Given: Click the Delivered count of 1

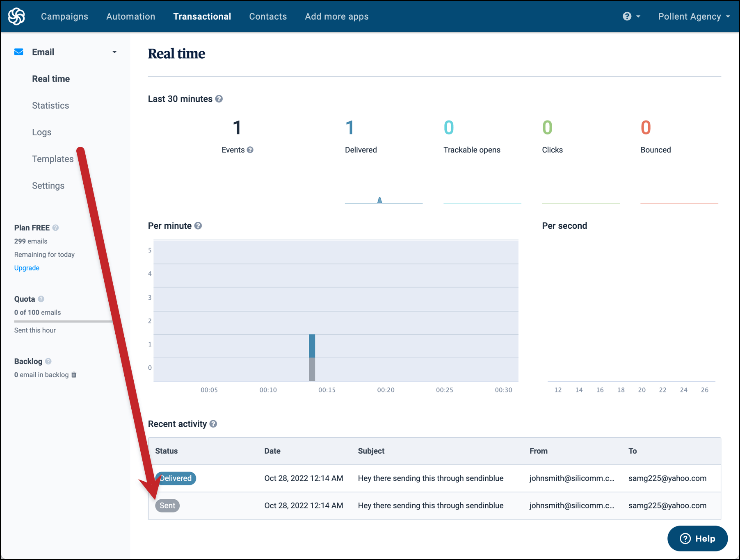Looking at the screenshot, I should (349, 127).
